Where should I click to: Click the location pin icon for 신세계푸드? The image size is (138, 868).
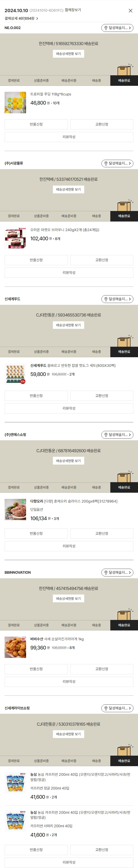pos(106,299)
